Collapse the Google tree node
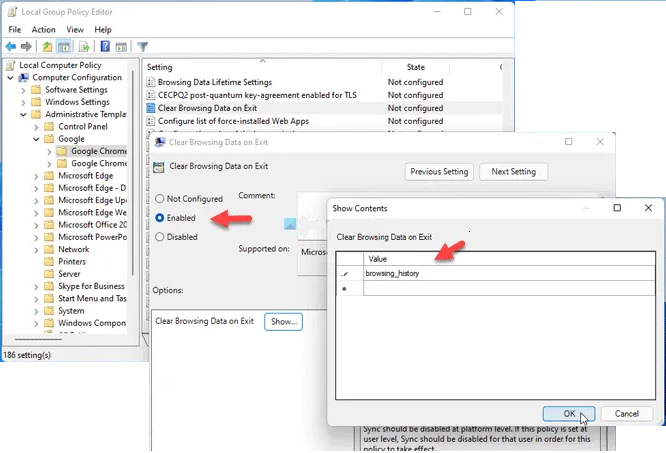 [36, 139]
